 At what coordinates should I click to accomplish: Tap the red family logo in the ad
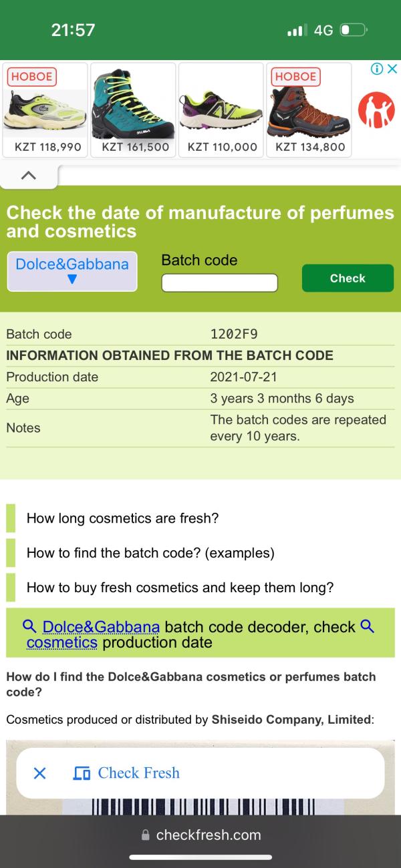(378, 110)
